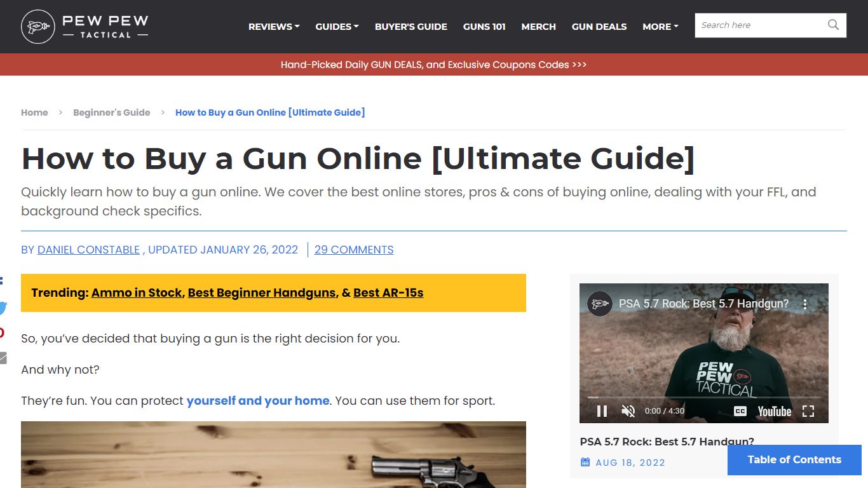868x488 pixels.
Task: Share the article on Twitter
Action: (x=3, y=308)
